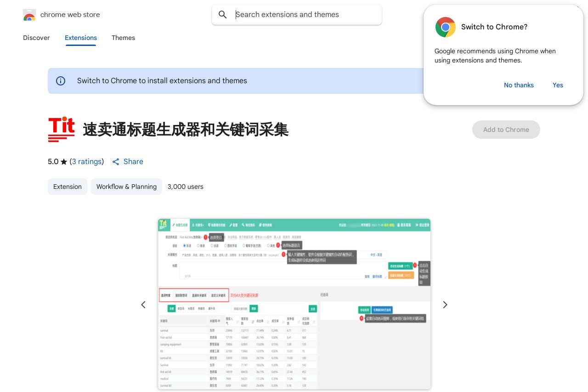
Task: Choose Yes in the Switch to Chrome popup
Action: click(x=558, y=85)
